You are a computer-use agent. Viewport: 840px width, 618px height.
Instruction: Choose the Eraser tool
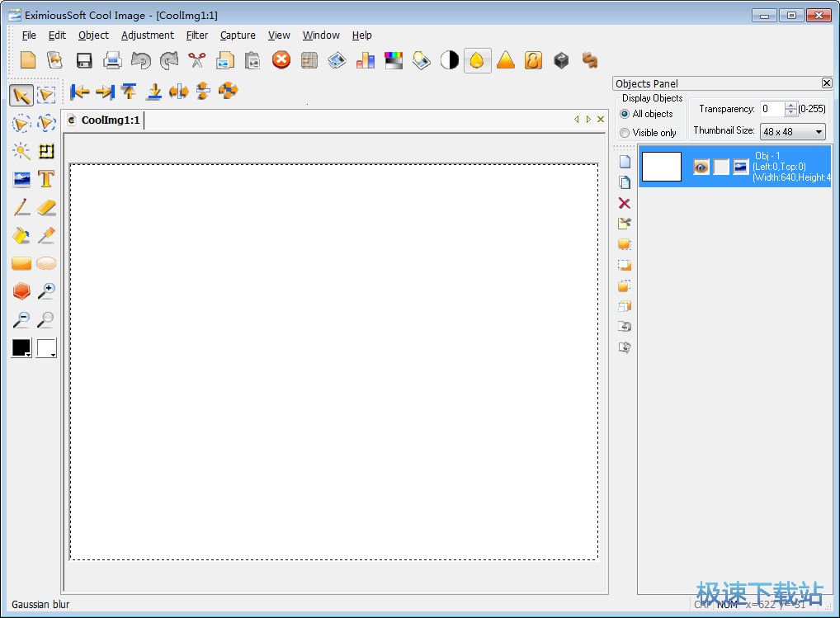click(x=46, y=207)
